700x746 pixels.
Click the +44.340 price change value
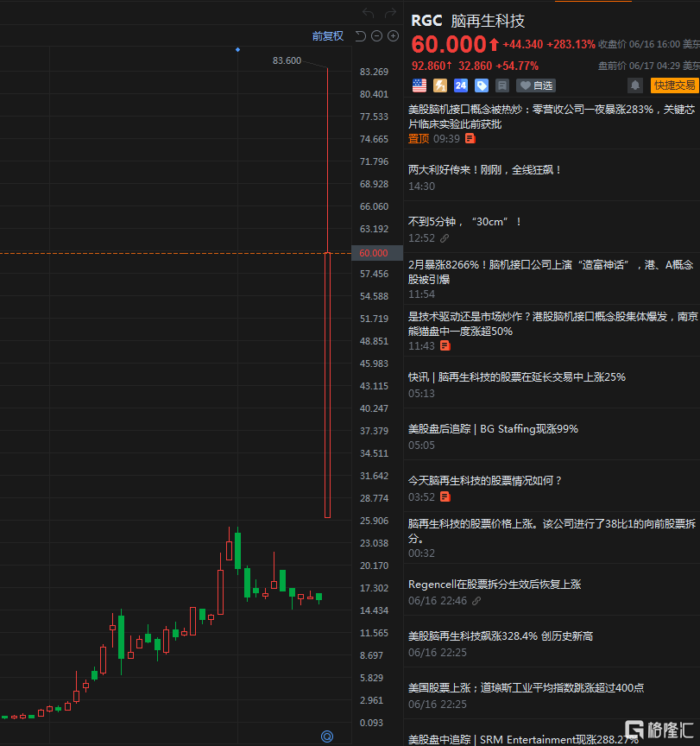(x=522, y=45)
